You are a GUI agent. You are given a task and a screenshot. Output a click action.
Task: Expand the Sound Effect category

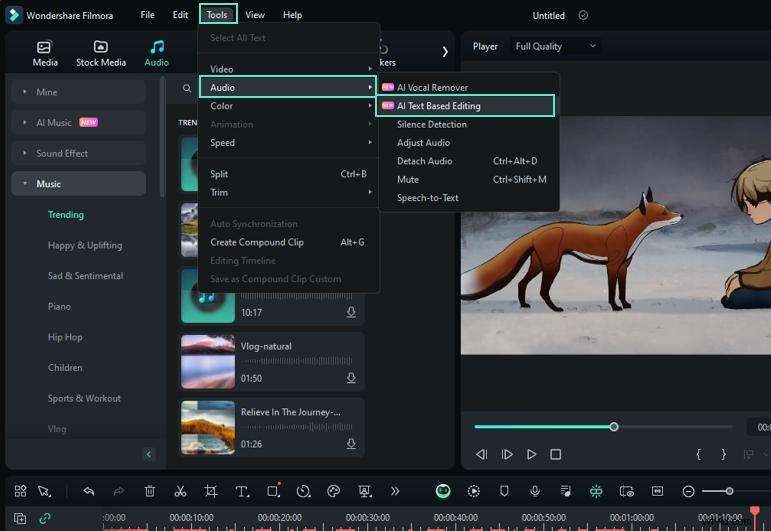[62, 153]
